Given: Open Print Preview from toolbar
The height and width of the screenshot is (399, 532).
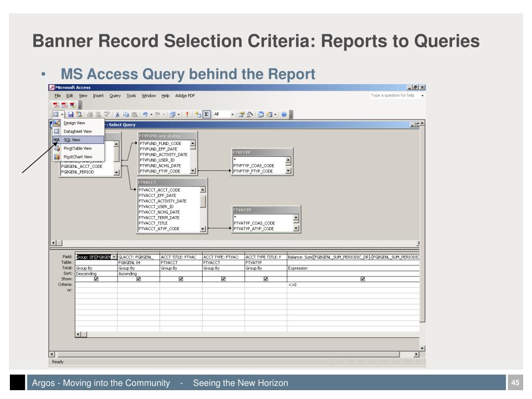Looking at the screenshot, I should [x=98, y=114].
